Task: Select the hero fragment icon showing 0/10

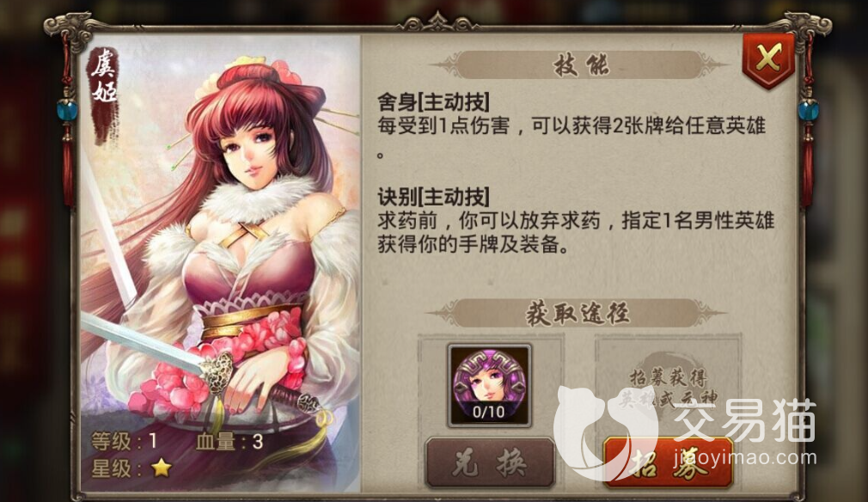Action: pos(489,385)
